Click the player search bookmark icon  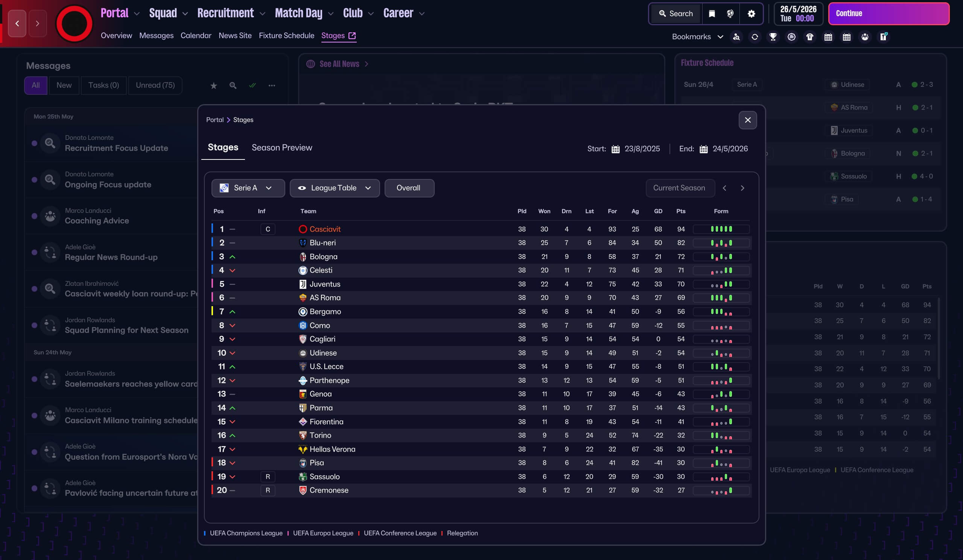736,37
